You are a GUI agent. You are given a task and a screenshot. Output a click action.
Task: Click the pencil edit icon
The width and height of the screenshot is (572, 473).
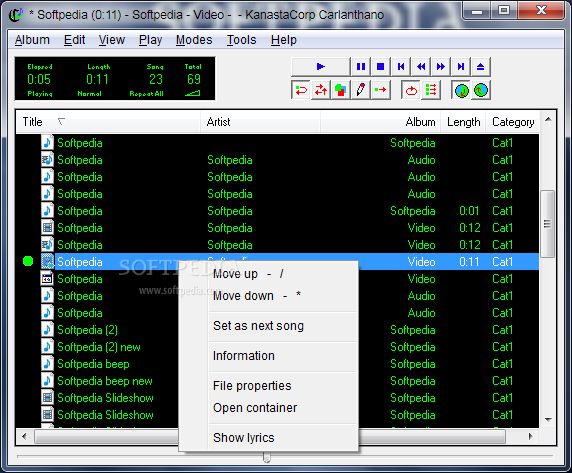pyautogui.click(x=360, y=90)
